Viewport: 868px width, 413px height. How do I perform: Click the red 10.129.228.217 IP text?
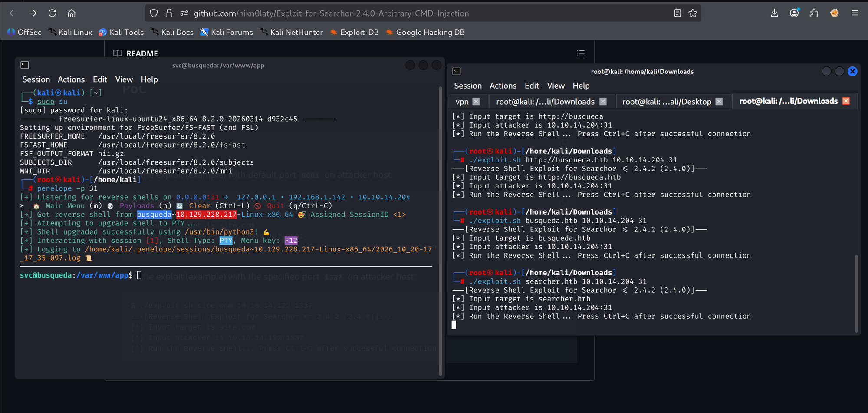pos(206,215)
